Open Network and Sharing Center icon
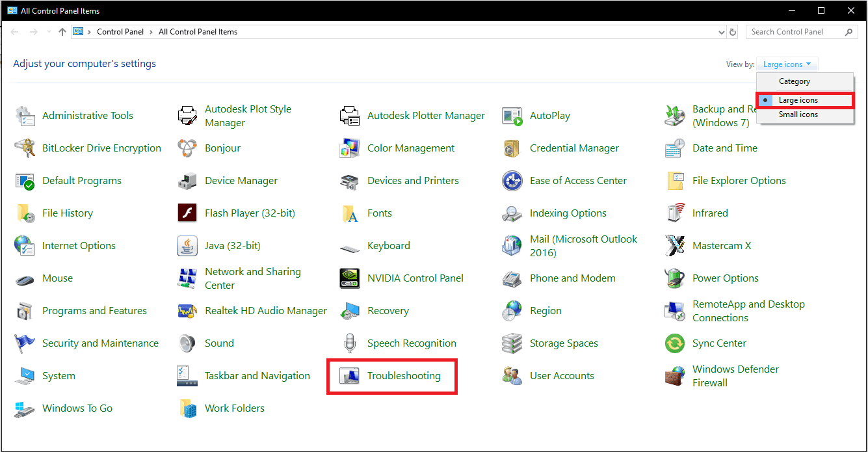The image size is (868, 452). coord(187,278)
